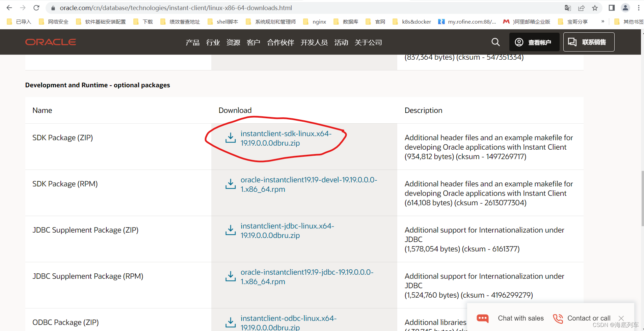Click the phone Contact or call icon
644x331 pixels.
click(x=558, y=319)
